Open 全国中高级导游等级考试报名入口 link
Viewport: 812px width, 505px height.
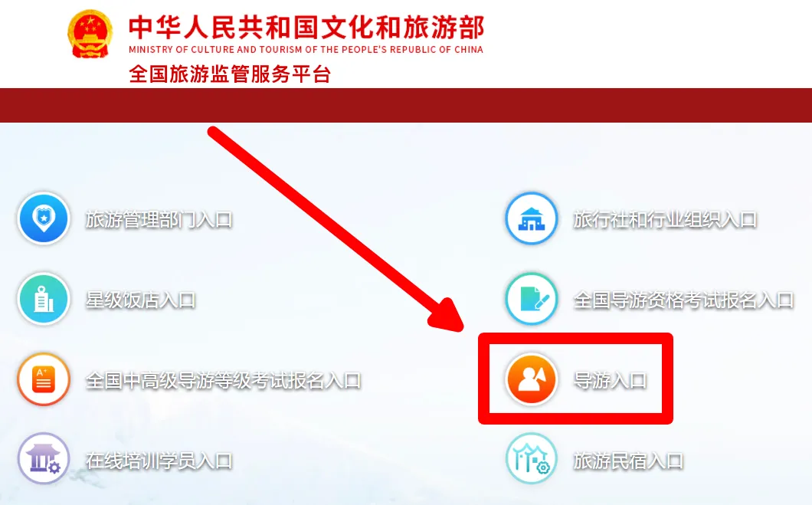click(223, 381)
